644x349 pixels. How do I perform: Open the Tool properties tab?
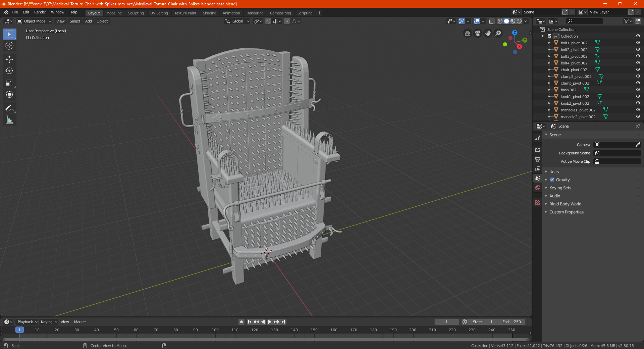point(538,138)
